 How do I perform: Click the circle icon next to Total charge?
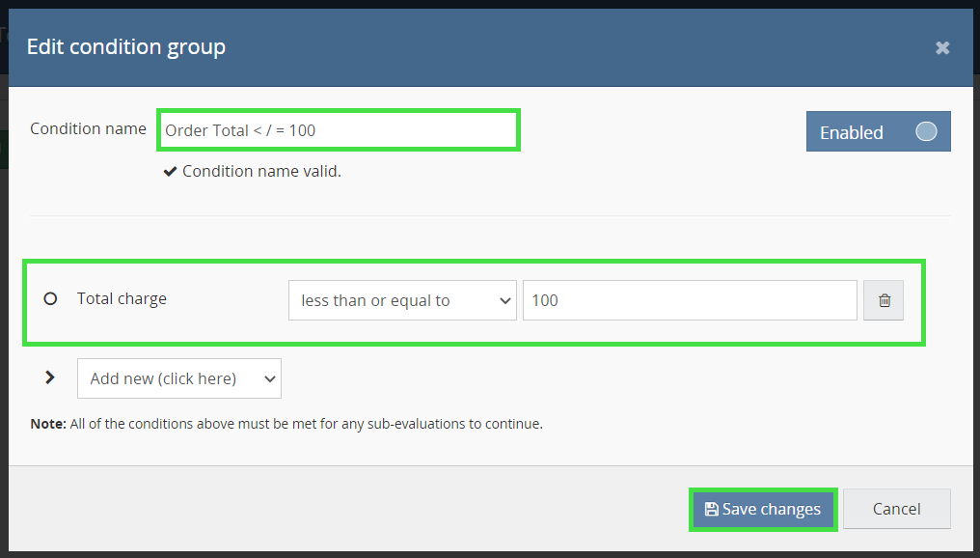tap(50, 299)
